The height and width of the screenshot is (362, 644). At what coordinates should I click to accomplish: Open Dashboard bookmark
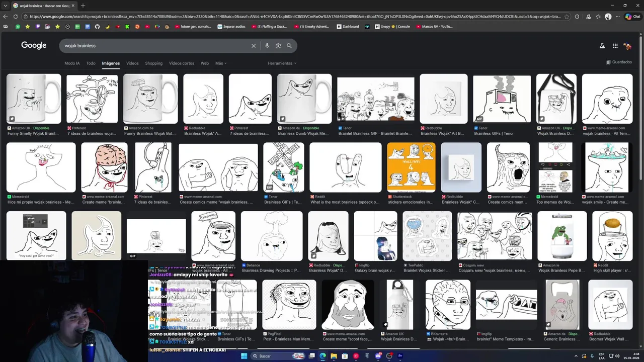tap(348, 27)
